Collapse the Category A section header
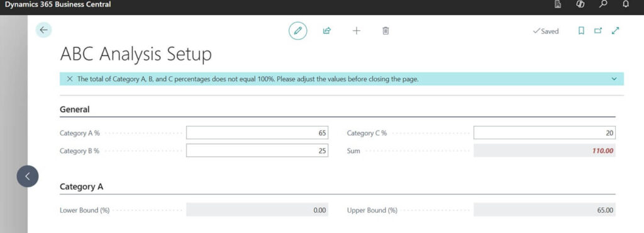Viewport: 644px width, 233px height. click(81, 186)
